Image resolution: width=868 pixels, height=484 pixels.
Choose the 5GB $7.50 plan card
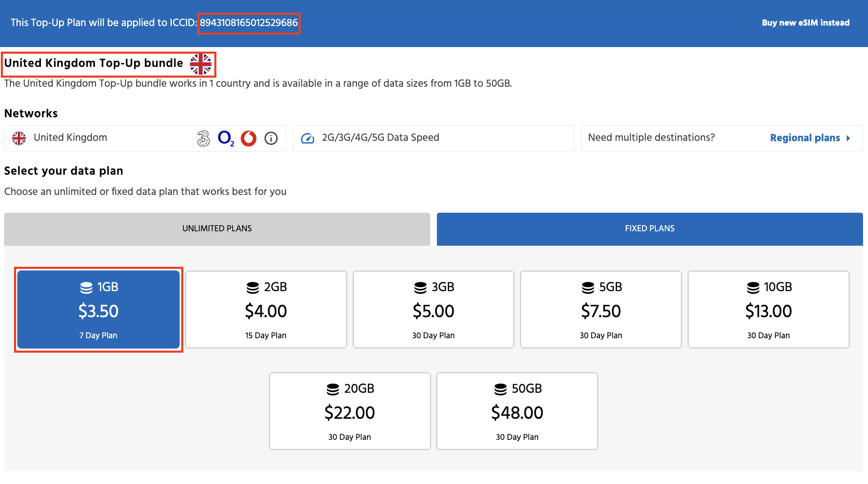pos(601,310)
